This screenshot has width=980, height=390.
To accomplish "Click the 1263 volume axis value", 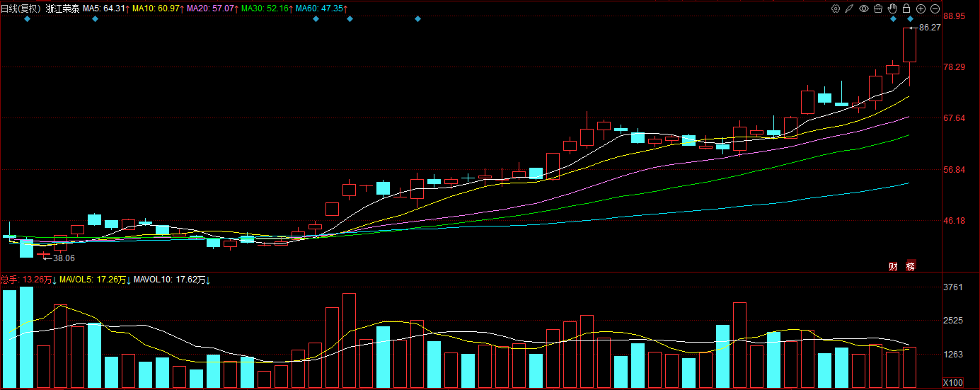I will [x=953, y=355].
